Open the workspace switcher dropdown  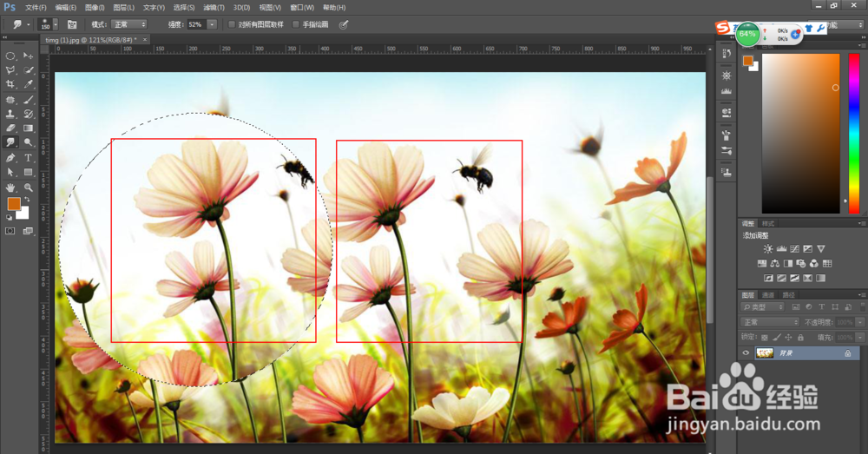pyautogui.click(x=845, y=25)
